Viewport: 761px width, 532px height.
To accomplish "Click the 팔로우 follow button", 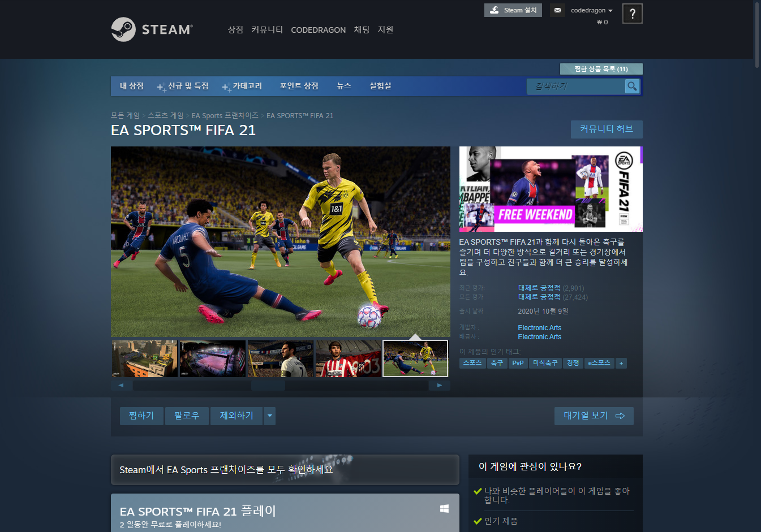I will coord(187,416).
